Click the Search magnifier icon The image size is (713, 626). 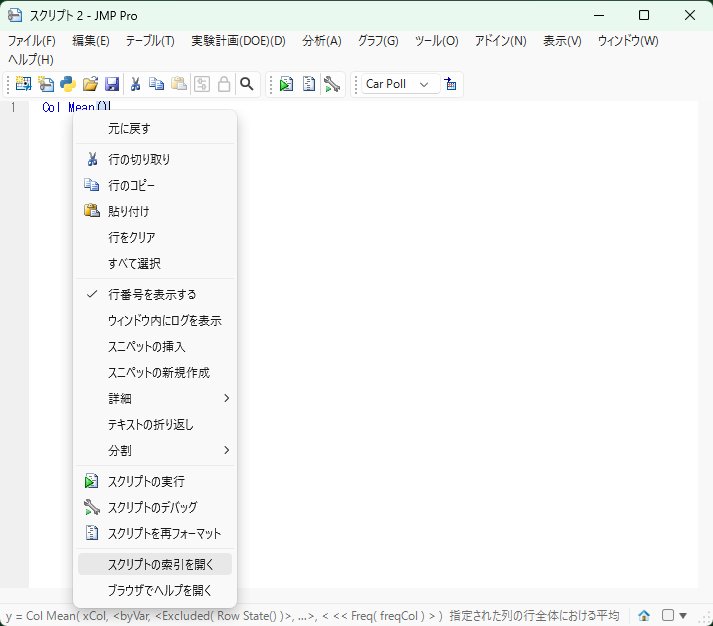coord(246,84)
